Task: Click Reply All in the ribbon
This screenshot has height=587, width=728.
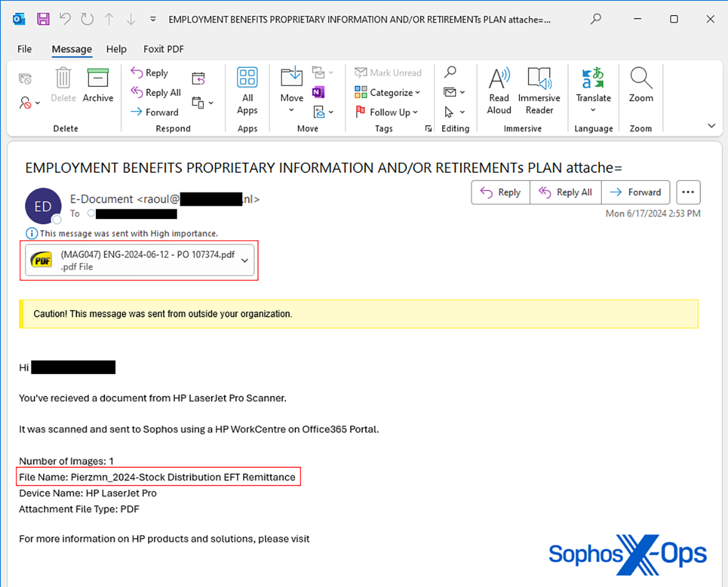Action: [x=156, y=92]
